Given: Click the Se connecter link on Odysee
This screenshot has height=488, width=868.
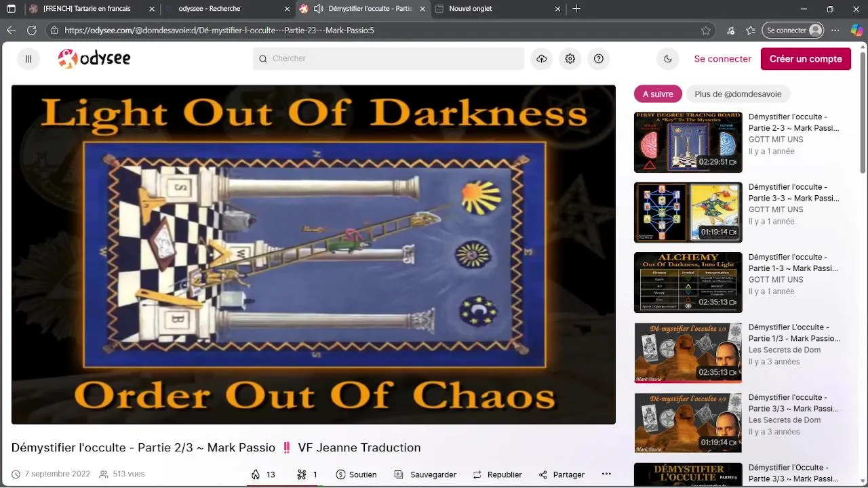Looking at the screenshot, I should pyautogui.click(x=722, y=59).
